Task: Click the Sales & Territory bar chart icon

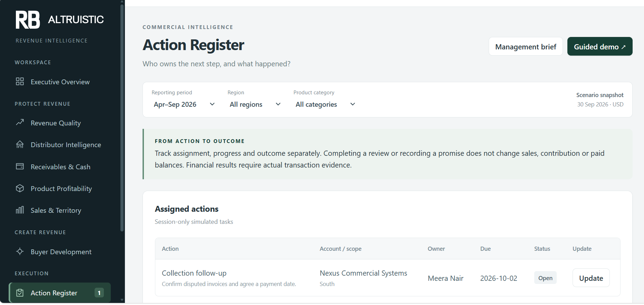Action: [x=20, y=210]
